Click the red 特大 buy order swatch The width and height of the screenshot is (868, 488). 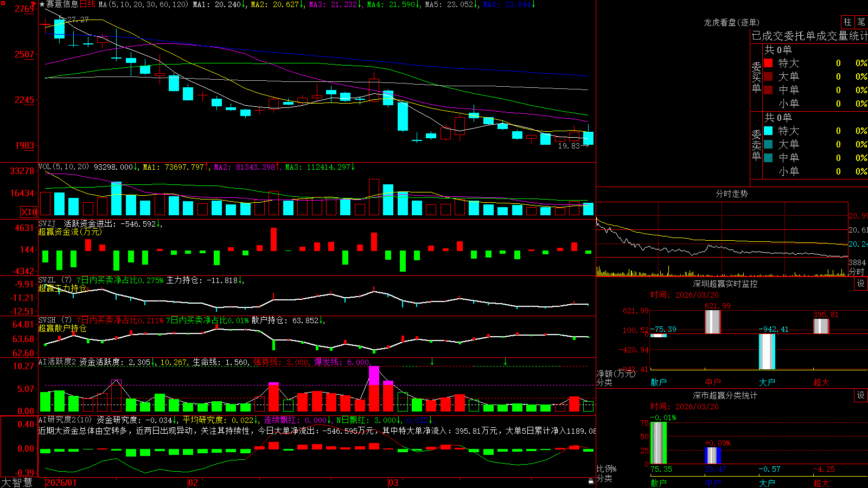(768, 63)
